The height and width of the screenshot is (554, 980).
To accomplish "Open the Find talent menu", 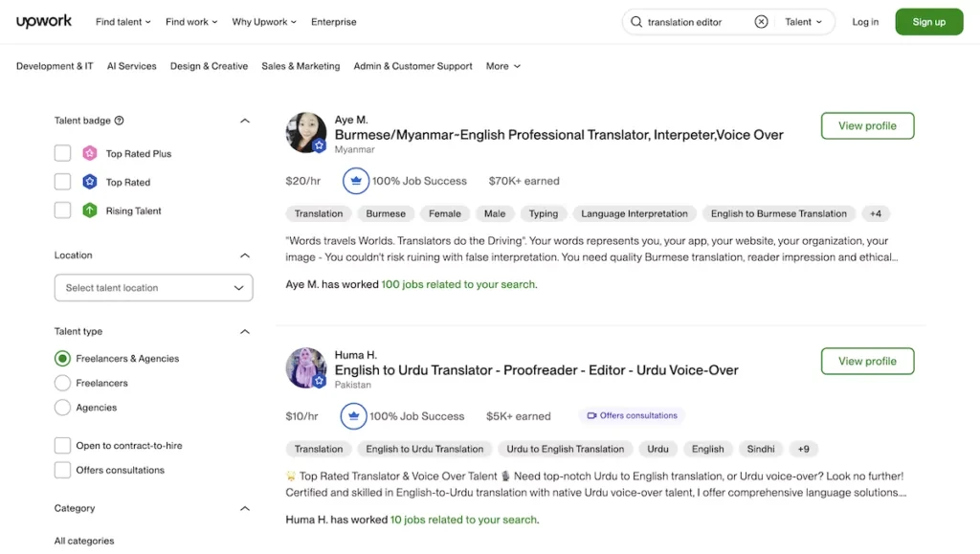I will click(123, 22).
